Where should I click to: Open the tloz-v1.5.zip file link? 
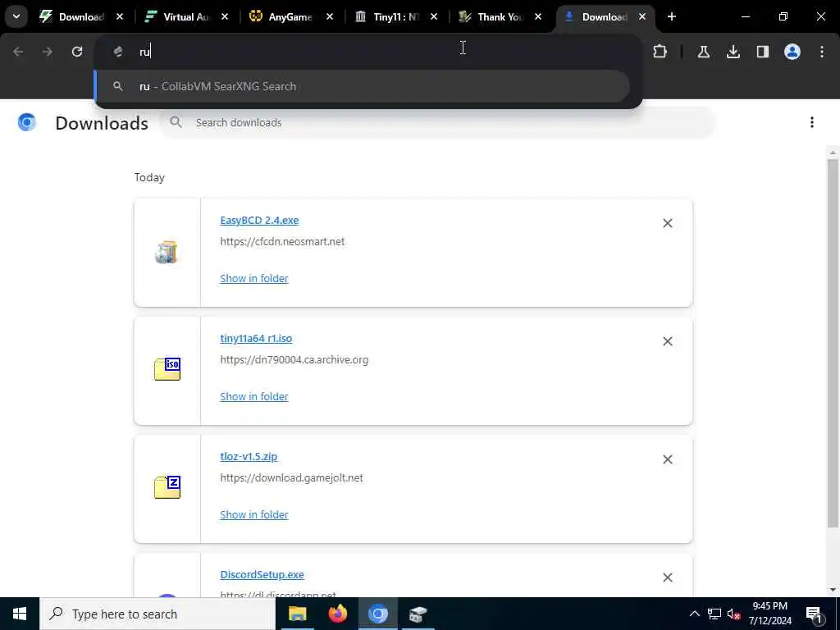[x=249, y=456]
